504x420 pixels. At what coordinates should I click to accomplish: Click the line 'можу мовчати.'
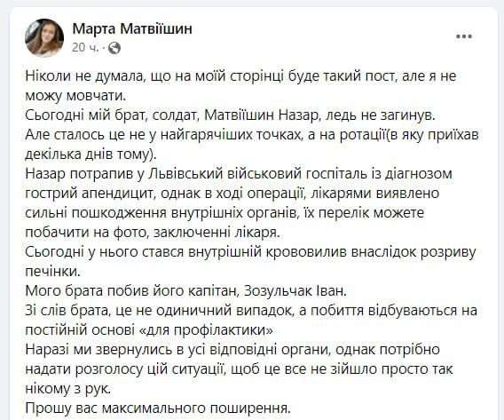pyautogui.click(x=75, y=96)
